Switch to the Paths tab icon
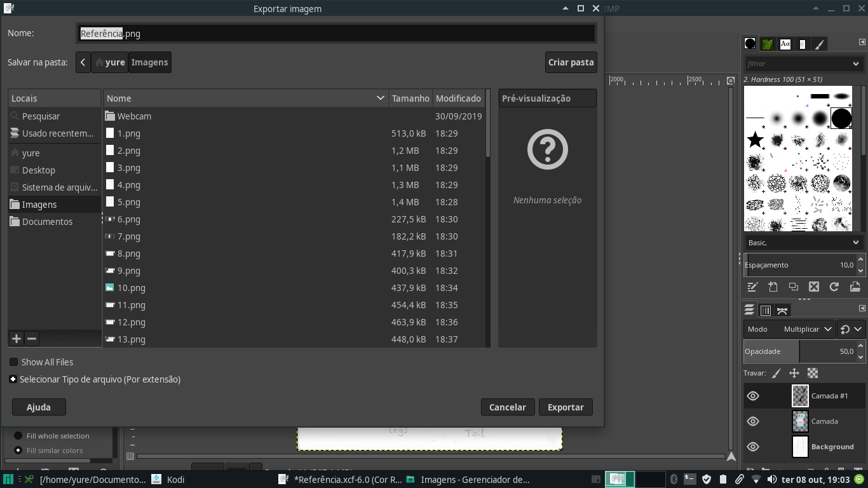868x488 pixels. point(782,310)
